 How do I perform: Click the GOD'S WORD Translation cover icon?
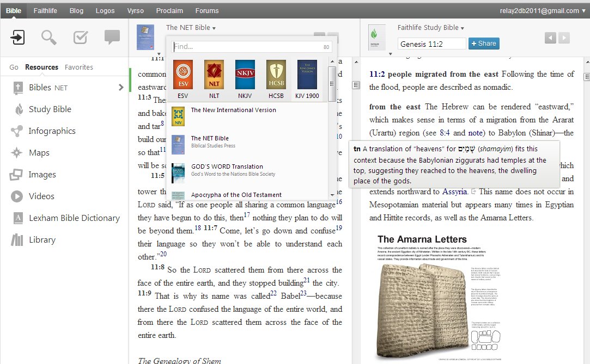(x=178, y=173)
